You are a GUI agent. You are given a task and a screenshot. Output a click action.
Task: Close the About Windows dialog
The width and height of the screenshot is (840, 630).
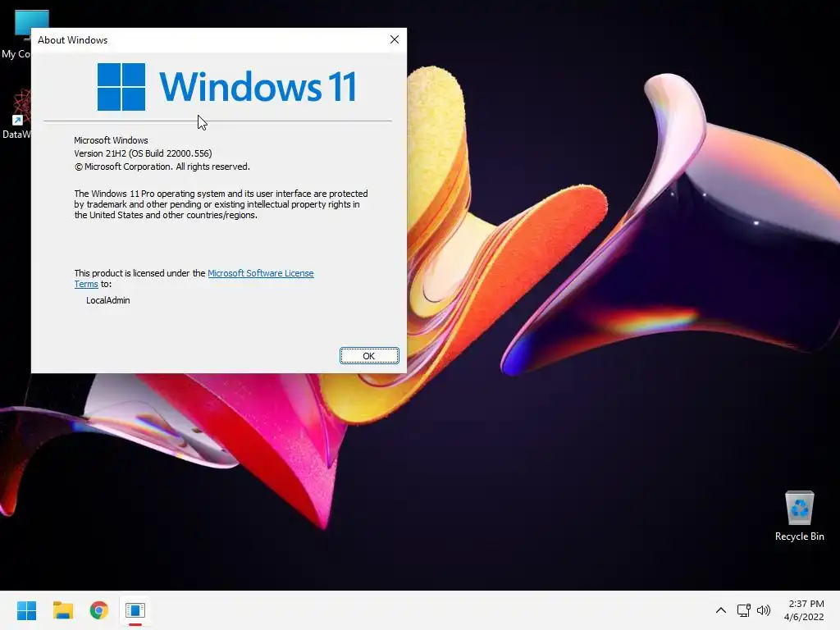[x=395, y=39]
